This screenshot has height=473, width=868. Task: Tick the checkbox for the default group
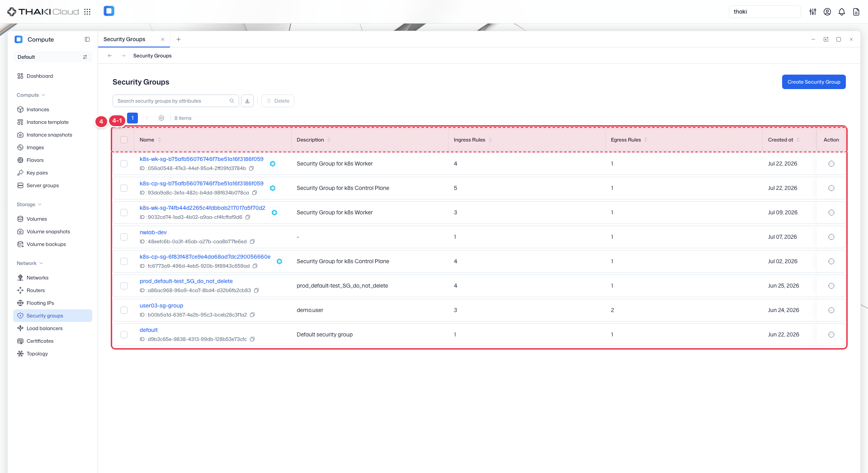click(x=124, y=335)
